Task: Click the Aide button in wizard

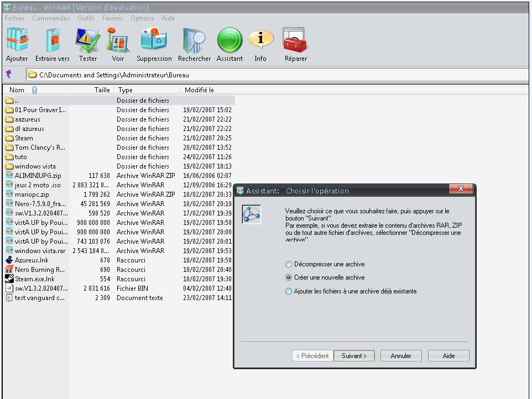Action: click(448, 355)
